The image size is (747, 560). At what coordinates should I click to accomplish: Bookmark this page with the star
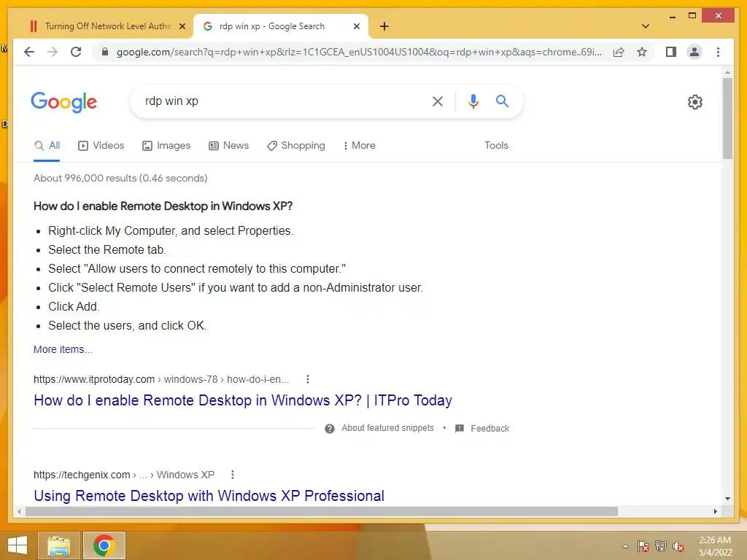[x=642, y=52]
